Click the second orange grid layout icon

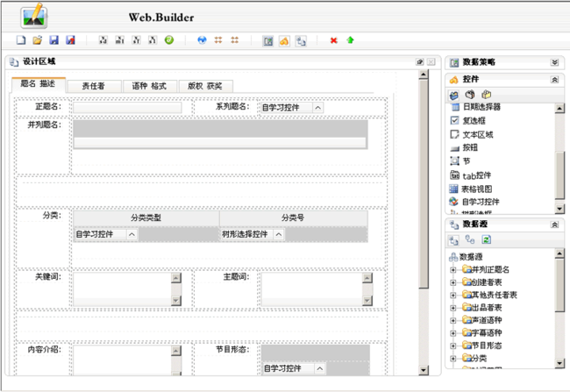[235, 40]
